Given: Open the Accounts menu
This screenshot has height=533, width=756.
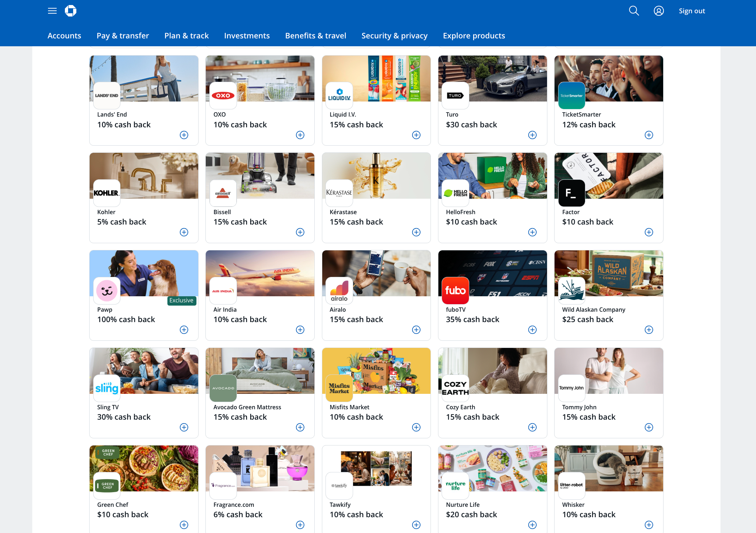Looking at the screenshot, I should tap(64, 36).
